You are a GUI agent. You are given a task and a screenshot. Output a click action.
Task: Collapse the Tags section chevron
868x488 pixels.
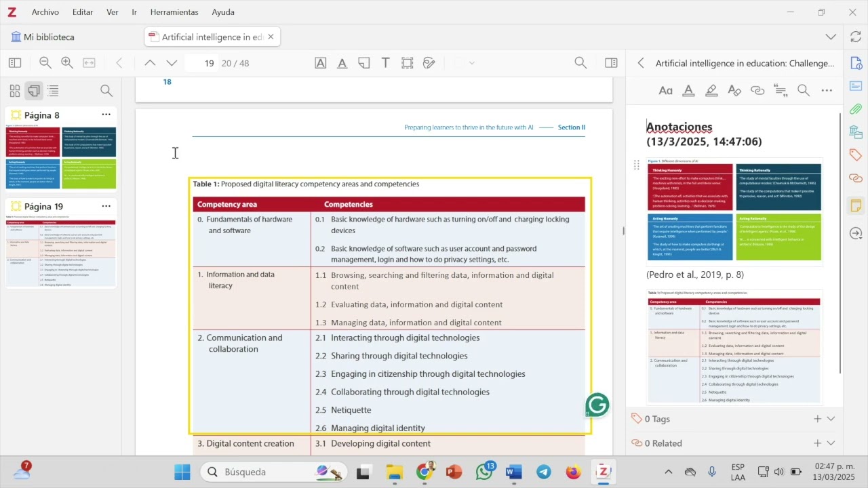[x=831, y=419]
